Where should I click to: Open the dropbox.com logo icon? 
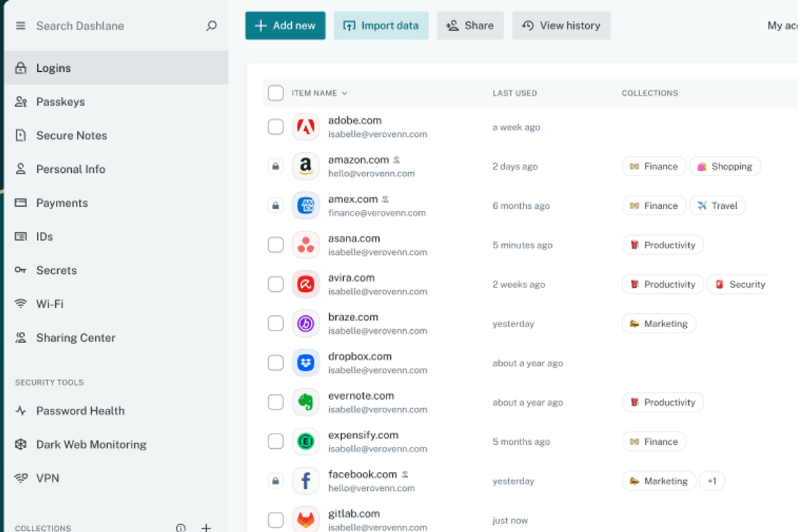click(x=306, y=363)
